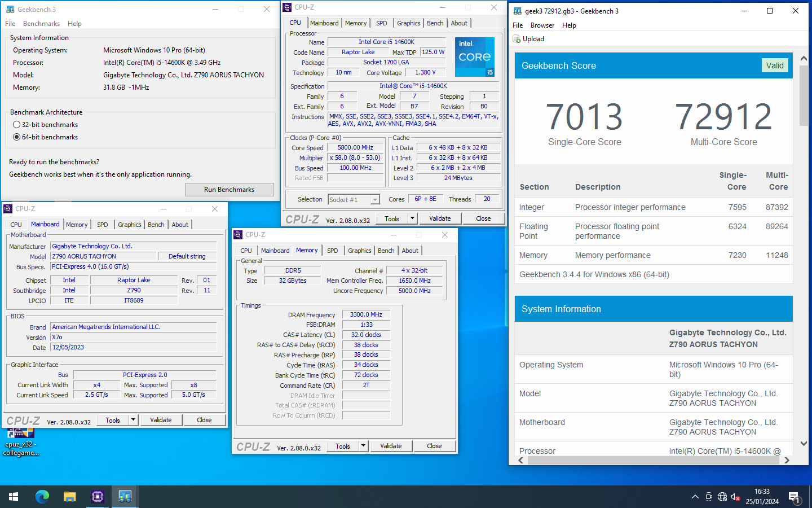Click the tray icon left of network globe
812x508 pixels.
pos(709,497)
